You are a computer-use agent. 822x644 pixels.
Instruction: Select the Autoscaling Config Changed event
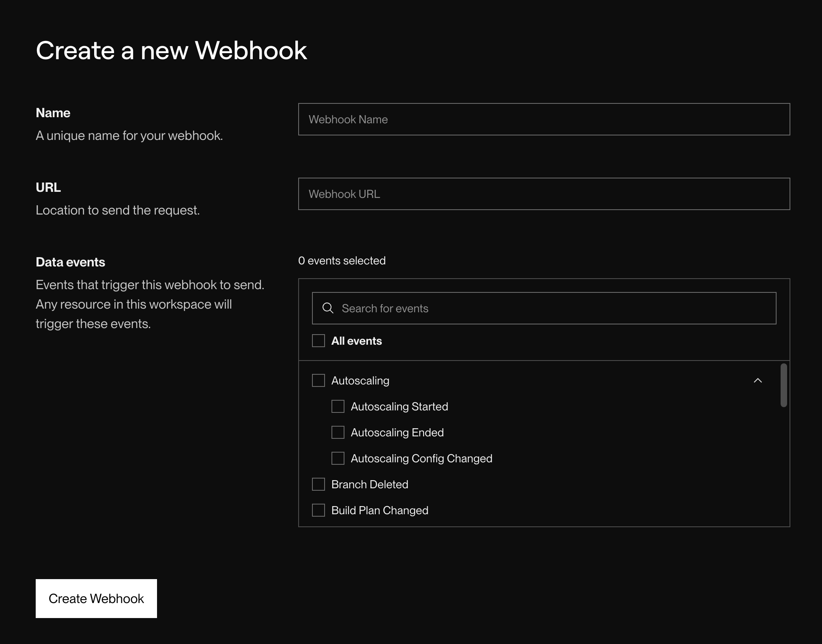point(338,458)
